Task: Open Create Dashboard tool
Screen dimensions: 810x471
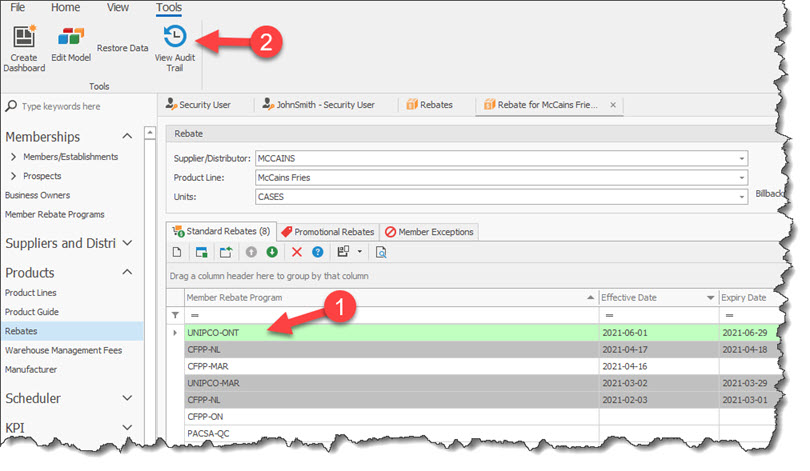Action: click(x=24, y=38)
